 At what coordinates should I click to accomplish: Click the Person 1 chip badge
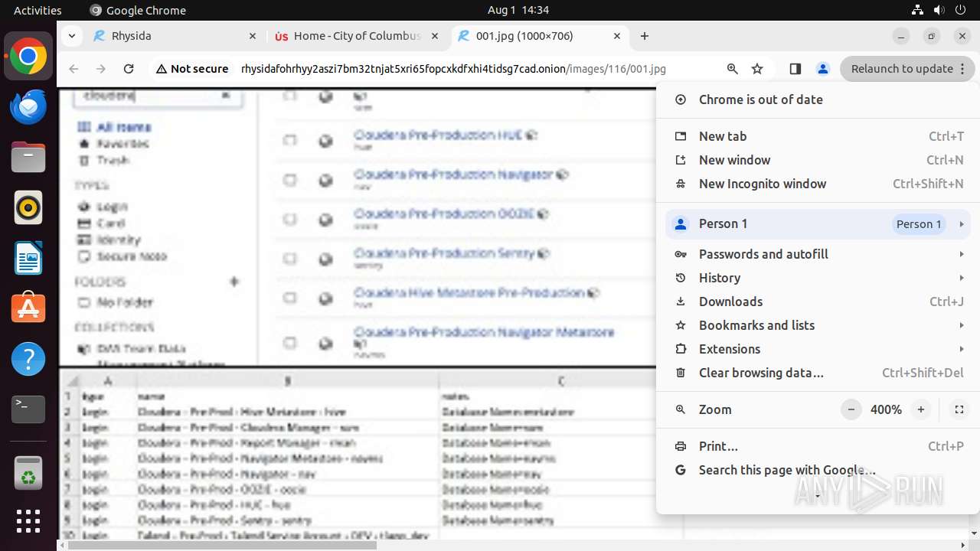(919, 224)
